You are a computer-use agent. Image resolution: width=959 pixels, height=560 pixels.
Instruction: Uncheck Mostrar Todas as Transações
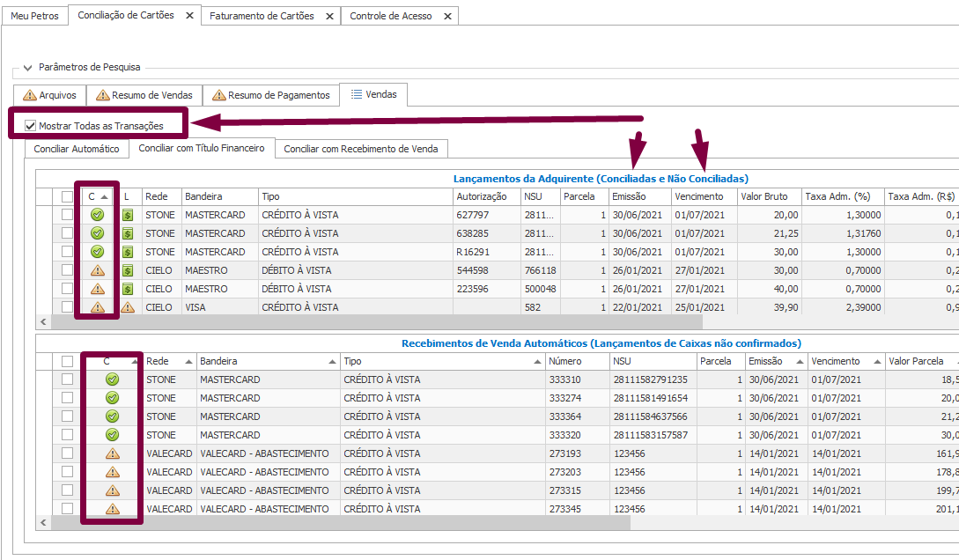tap(31, 126)
